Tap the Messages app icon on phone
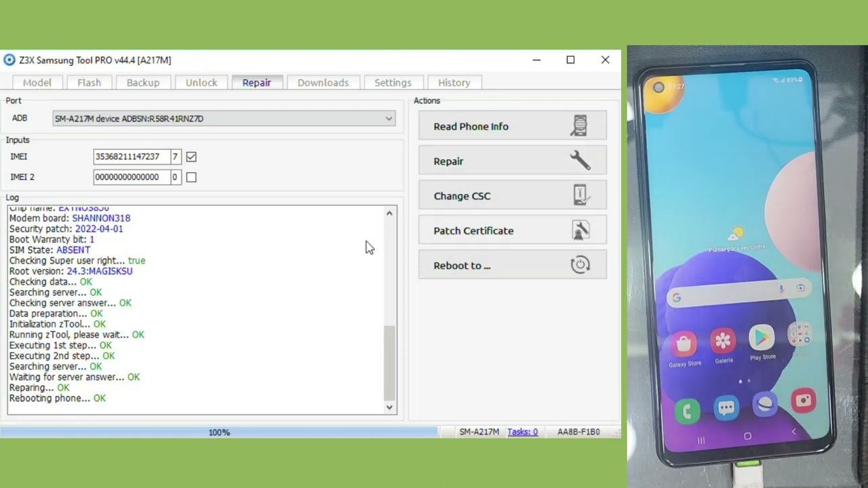The height and width of the screenshot is (488, 868). [x=726, y=408]
